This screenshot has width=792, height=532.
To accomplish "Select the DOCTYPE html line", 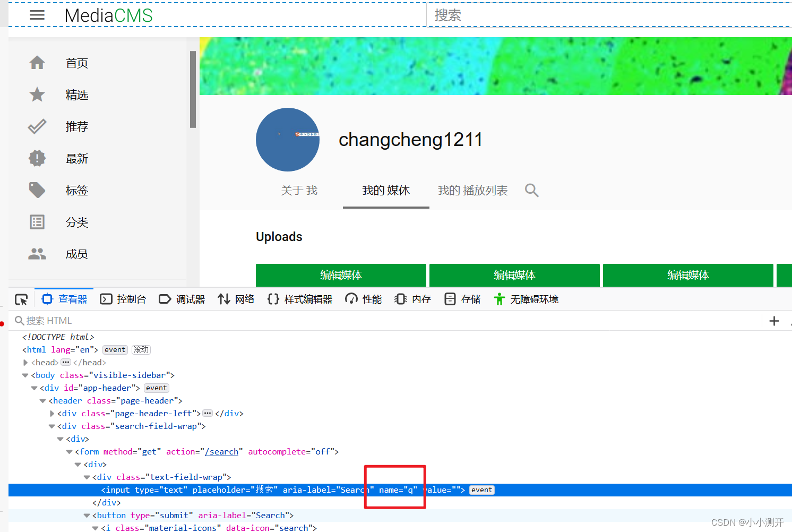I will pyautogui.click(x=58, y=337).
